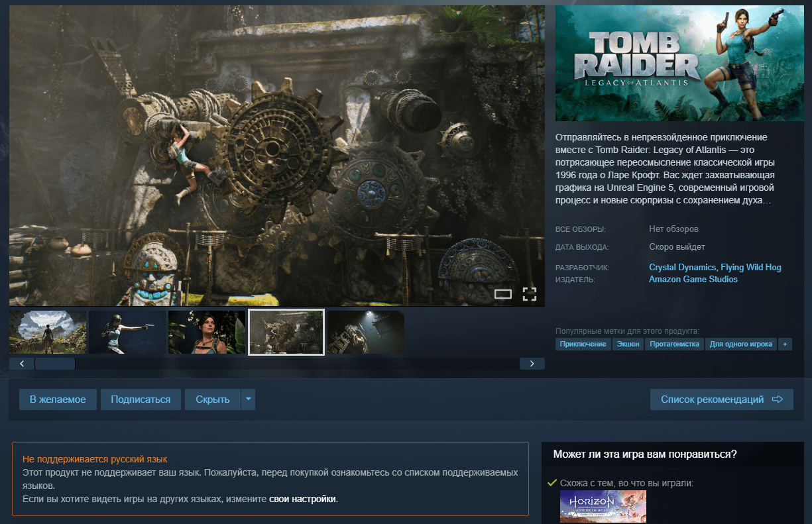Image resolution: width=812 pixels, height=524 pixels.
Task: Click the thumbnail strip scrollbar handle
Action: [x=55, y=364]
